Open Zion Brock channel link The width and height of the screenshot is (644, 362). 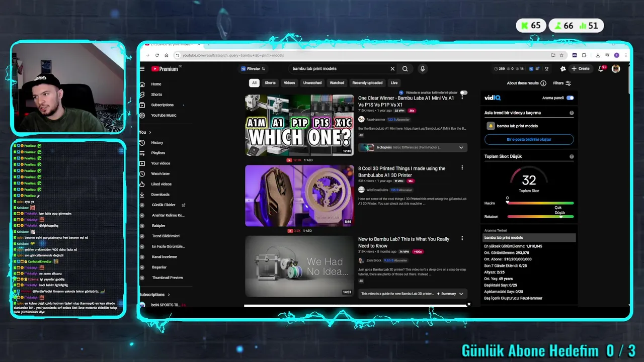[374, 260]
